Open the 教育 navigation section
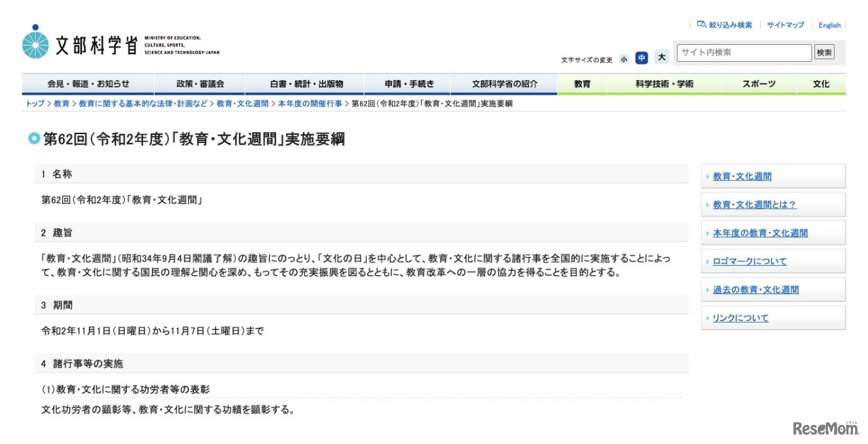 582,83
